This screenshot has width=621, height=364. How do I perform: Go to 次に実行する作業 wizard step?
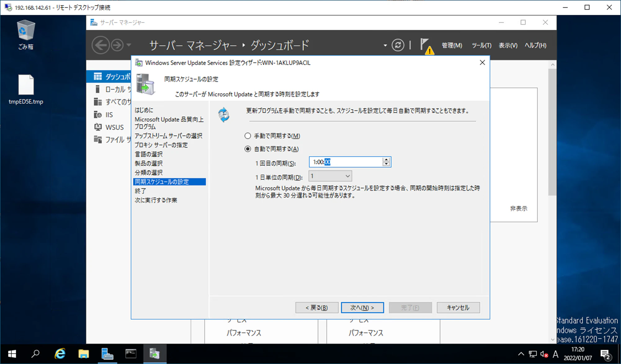pyautogui.click(x=156, y=200)
